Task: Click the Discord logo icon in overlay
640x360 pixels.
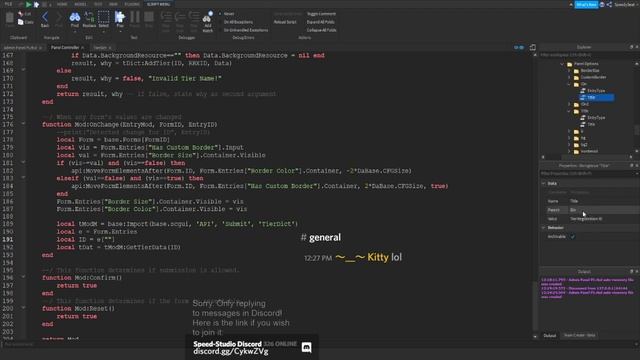Action: (x=307, y=347)
